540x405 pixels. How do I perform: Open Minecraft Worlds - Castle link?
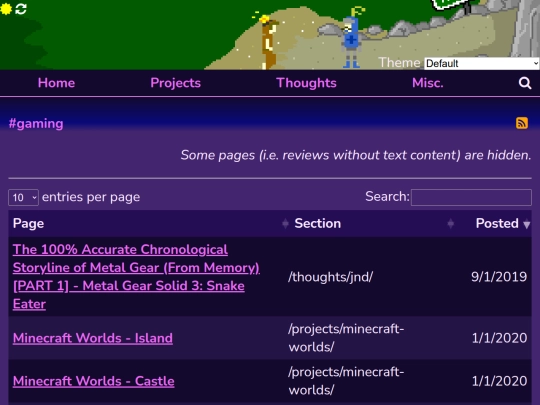click(94, 381)
